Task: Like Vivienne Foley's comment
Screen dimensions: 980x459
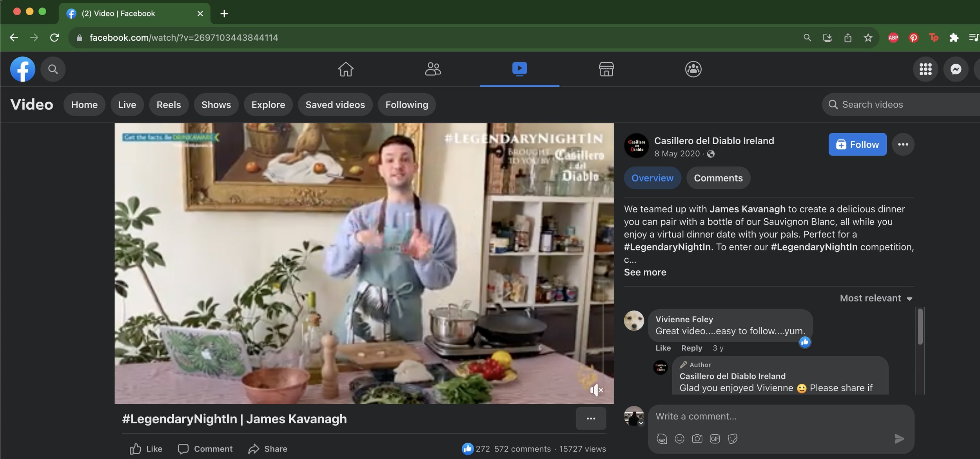Action: pyautogui.click(x=663, y=348)
